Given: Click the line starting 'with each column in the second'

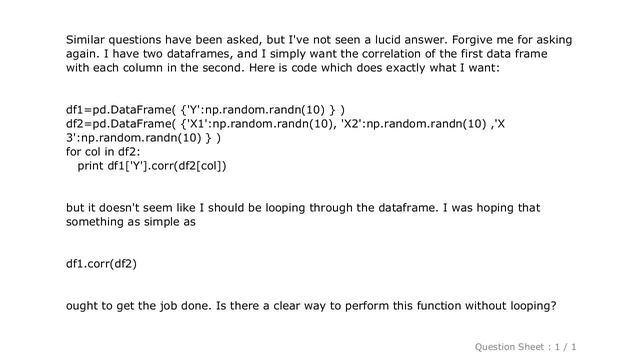Looking at the screenshot, I should coord(282,68).
